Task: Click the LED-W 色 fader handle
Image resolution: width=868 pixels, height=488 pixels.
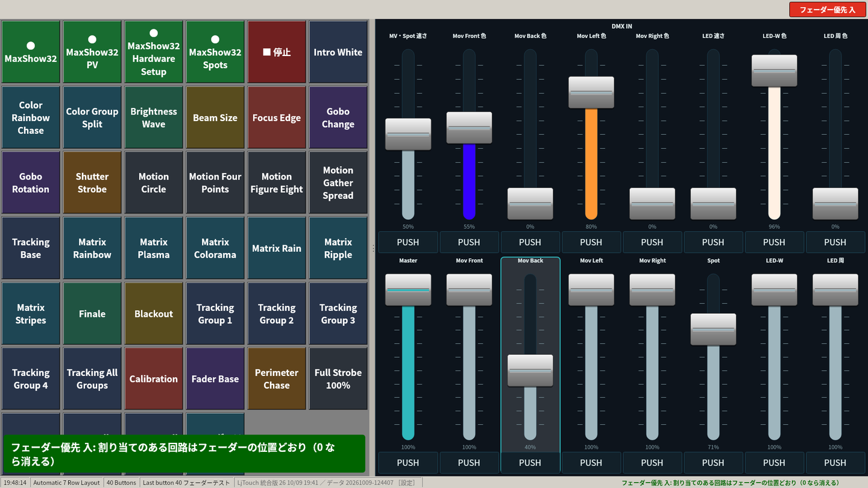Action: click(x=774, y=70)
